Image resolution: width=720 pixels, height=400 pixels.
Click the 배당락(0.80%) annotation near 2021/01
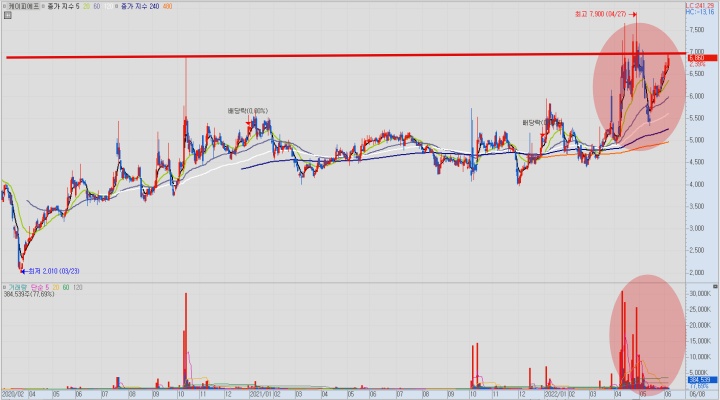248,111
